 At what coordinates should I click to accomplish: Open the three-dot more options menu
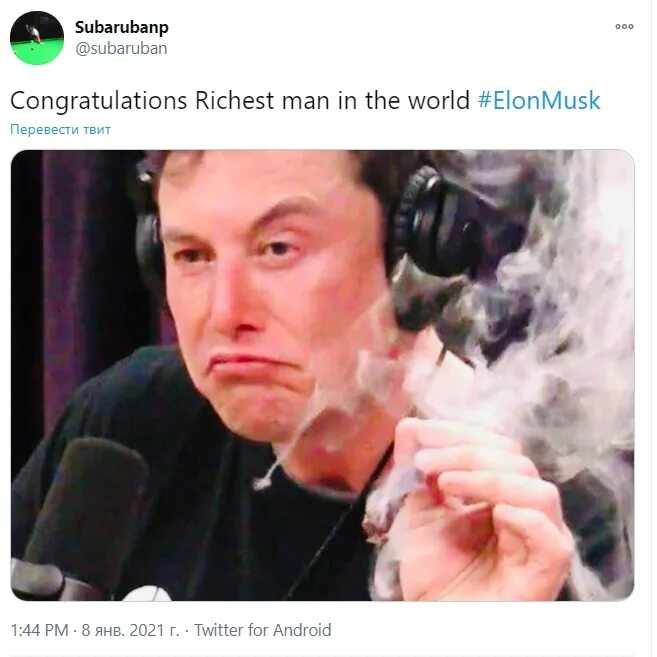coord(624,26)
